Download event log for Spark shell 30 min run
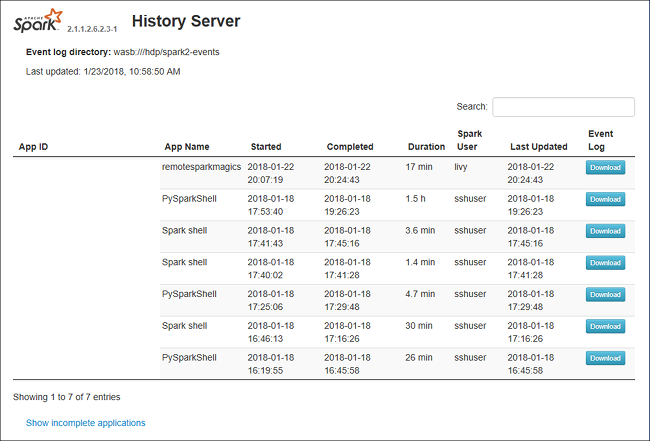 tap(605, 326)
